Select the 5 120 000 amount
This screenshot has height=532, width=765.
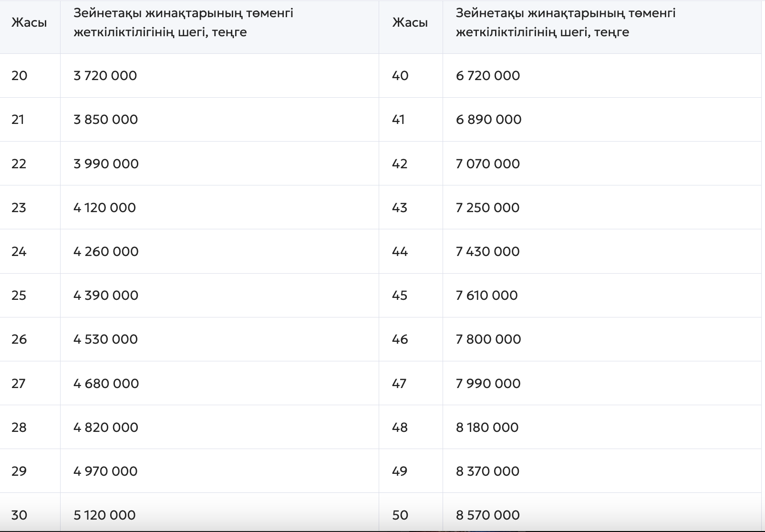(104, 515)
